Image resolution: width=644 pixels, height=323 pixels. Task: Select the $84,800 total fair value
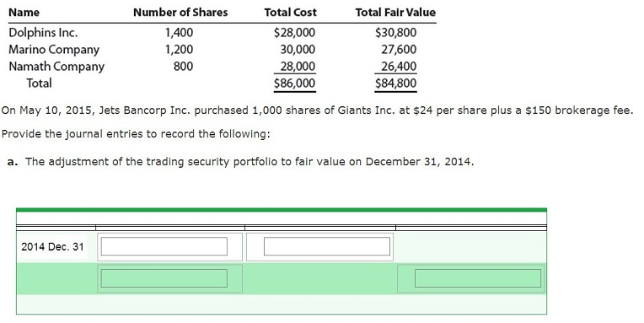coord(396,83)
